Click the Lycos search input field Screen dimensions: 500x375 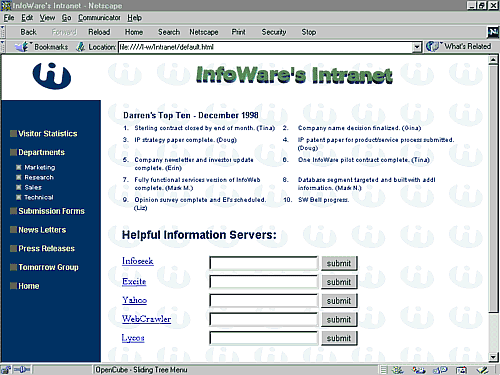tap(264, 338)
